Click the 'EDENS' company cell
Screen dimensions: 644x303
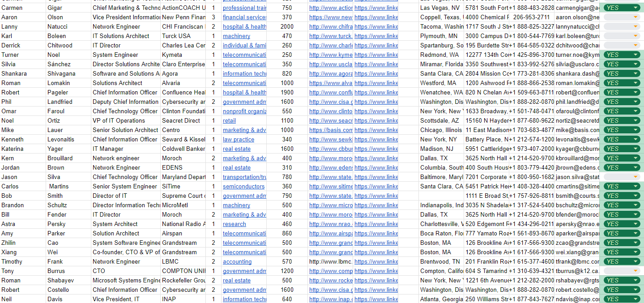(x=183, y=167)
